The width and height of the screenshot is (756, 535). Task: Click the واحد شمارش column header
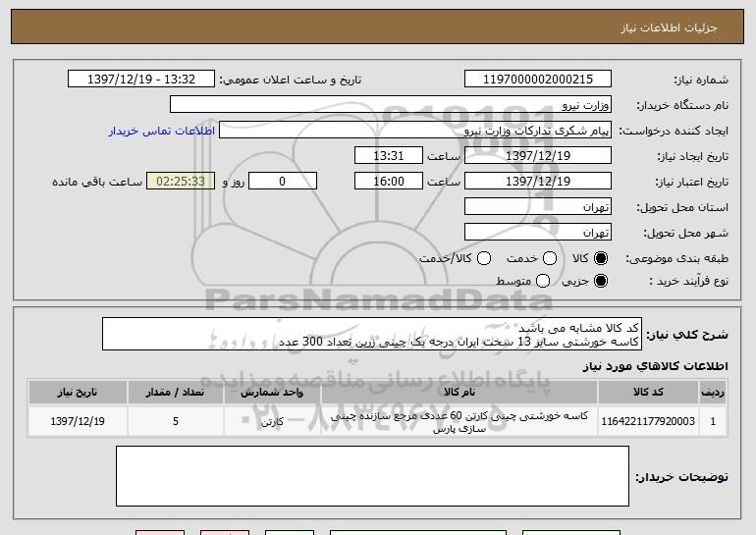[272, 392]
